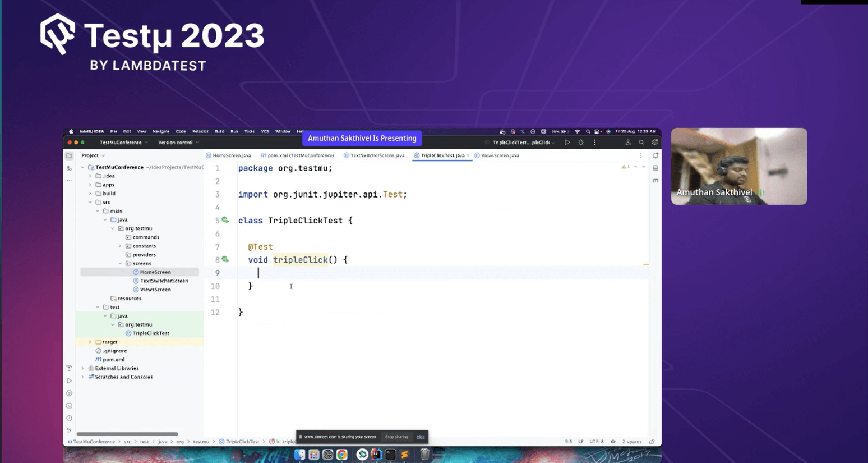
Task: Open Google Chrome from the Dock
Action: point(341,455)
